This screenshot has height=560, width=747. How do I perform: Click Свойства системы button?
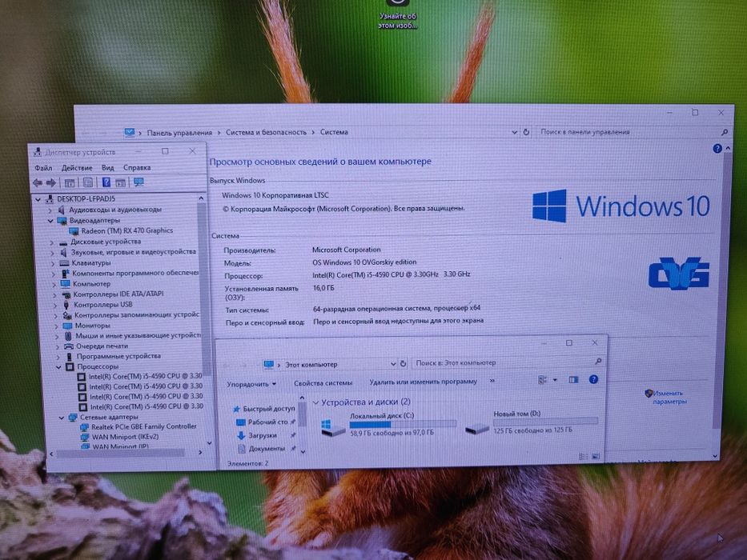point(323,383)
